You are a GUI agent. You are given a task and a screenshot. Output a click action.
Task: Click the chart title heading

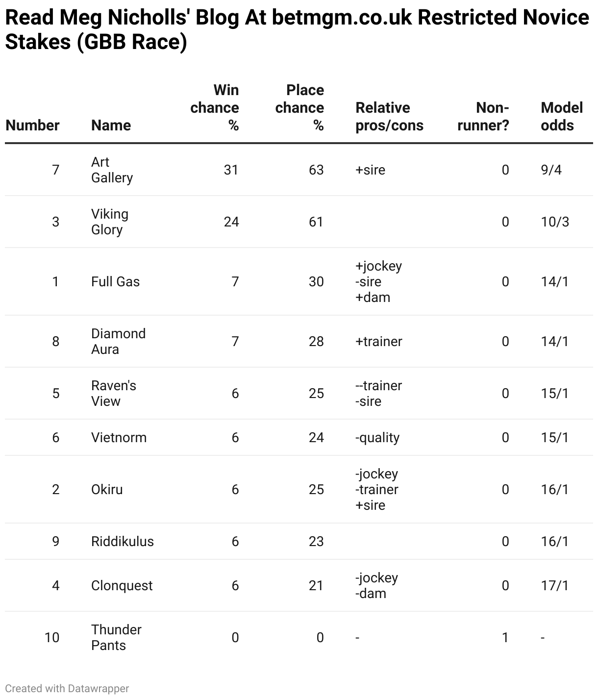297,29
